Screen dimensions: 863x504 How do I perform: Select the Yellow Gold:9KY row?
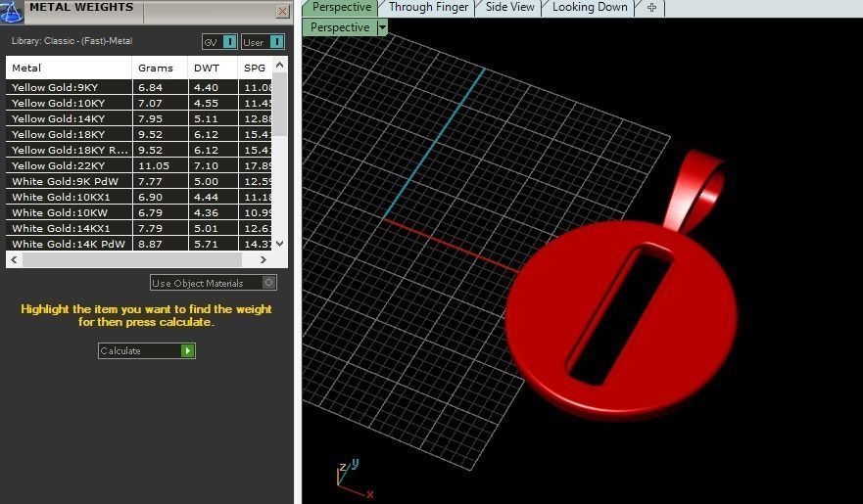pyautogui.click(x=139, y=87)
